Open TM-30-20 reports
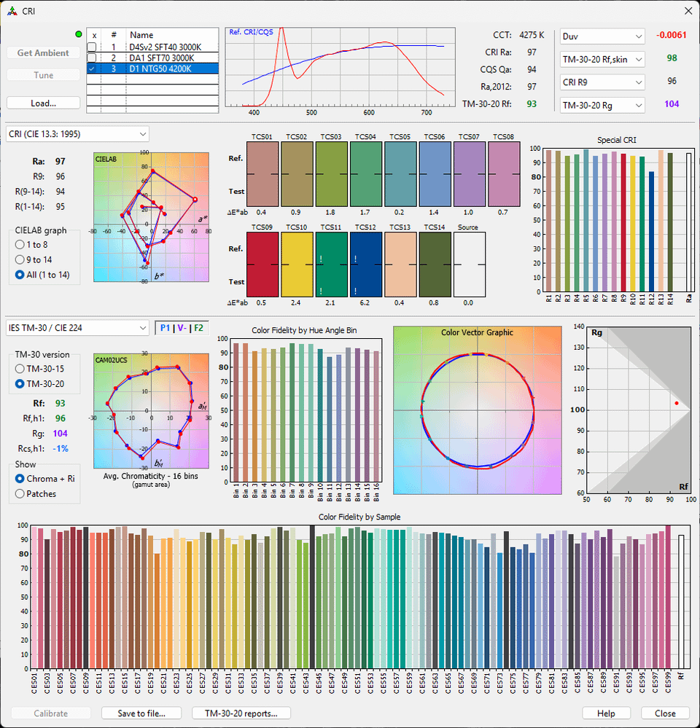 (241, 713)
